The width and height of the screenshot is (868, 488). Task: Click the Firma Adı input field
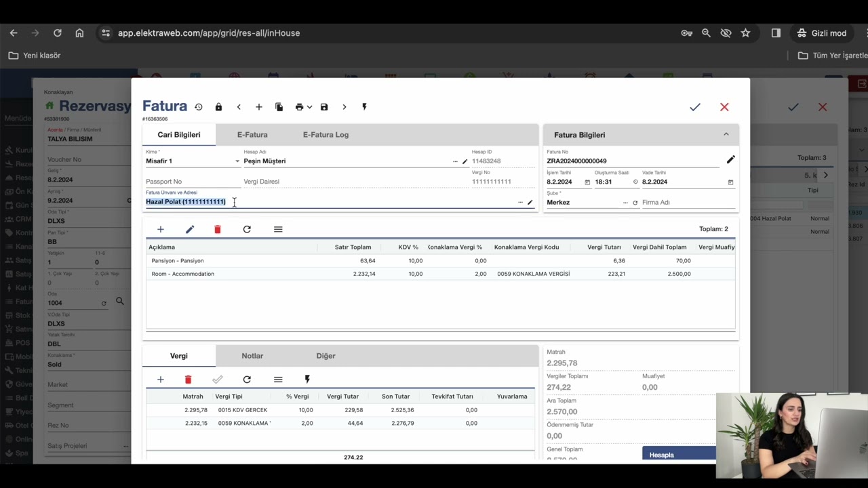pyautogui.click(x=688, y=202)
